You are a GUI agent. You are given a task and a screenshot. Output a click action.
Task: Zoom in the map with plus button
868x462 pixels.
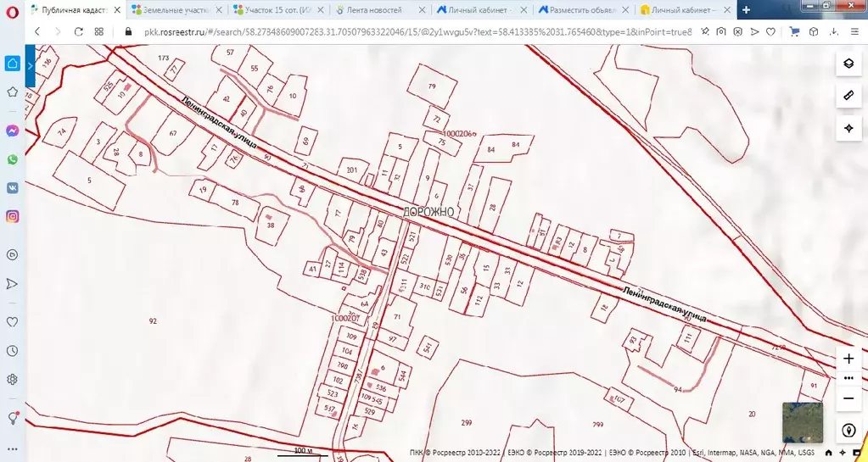pos(848,359)
